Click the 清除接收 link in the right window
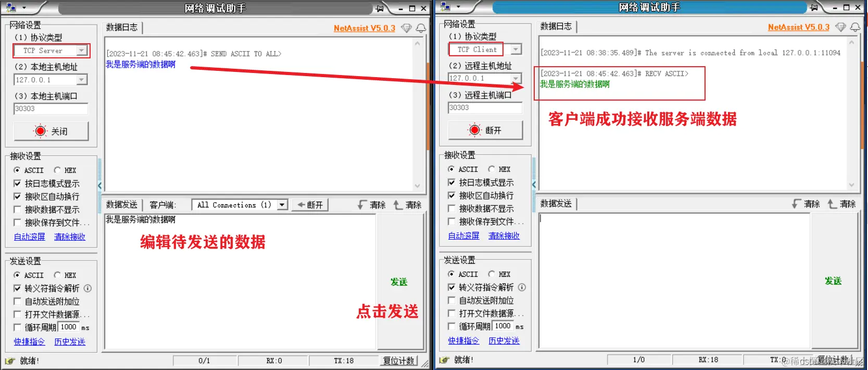Image resolution: width=868 pixels, height=370 pixels. tap(504, 236)
